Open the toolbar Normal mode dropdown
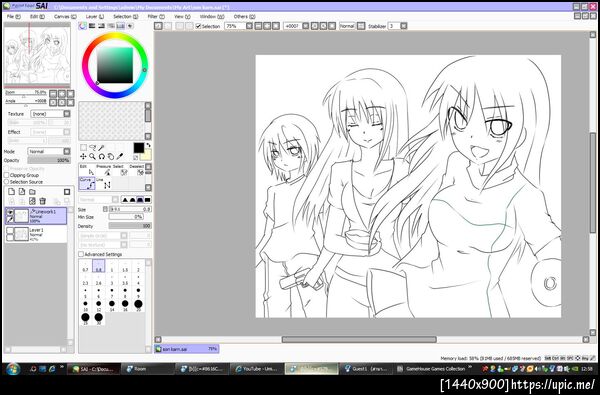Image resolution: width=600 pixels, height=395 pixels. tap(361, 26)
